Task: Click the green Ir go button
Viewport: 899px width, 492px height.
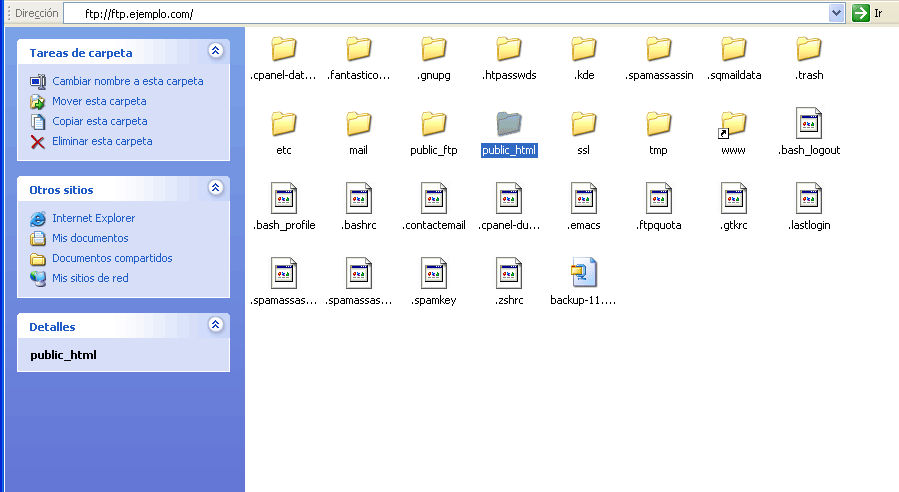Action: click(x=861, y=13)
